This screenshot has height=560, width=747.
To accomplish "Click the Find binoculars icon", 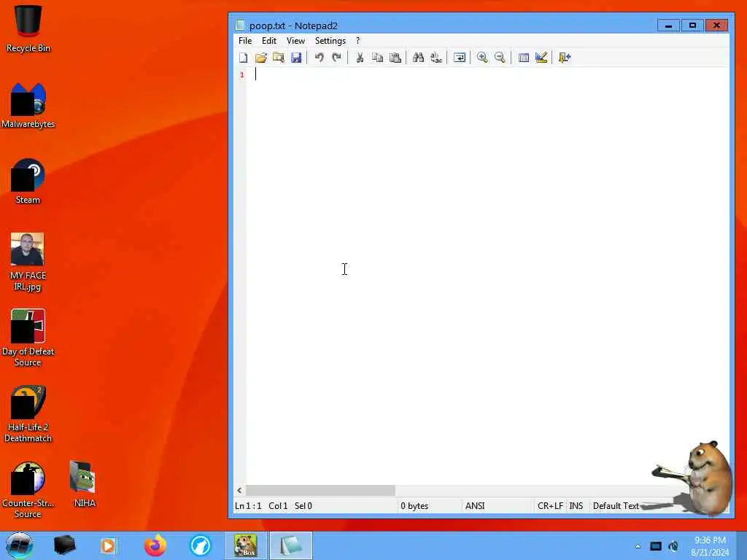I will pyautogui.click(x=418, y=58).
